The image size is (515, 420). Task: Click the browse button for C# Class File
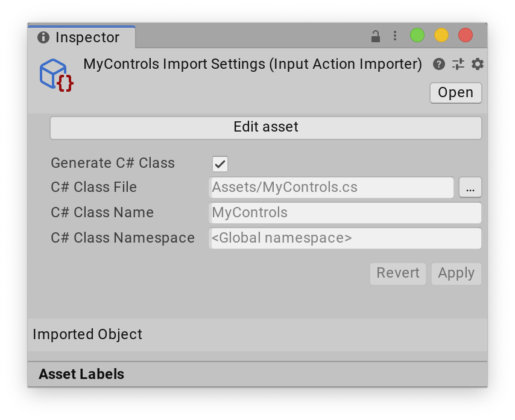tap(470, 188)
